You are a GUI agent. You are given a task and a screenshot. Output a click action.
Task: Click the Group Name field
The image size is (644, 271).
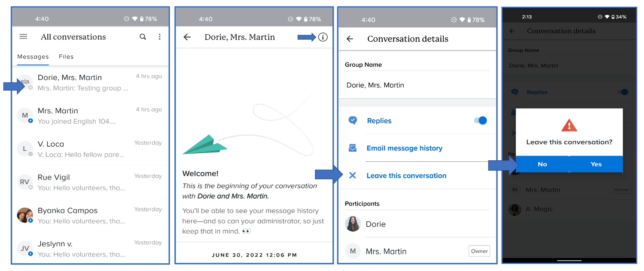coord(417,85)
